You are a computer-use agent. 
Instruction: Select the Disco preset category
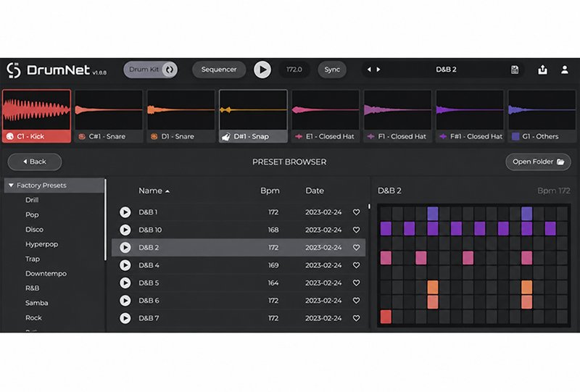coord(34,230)
